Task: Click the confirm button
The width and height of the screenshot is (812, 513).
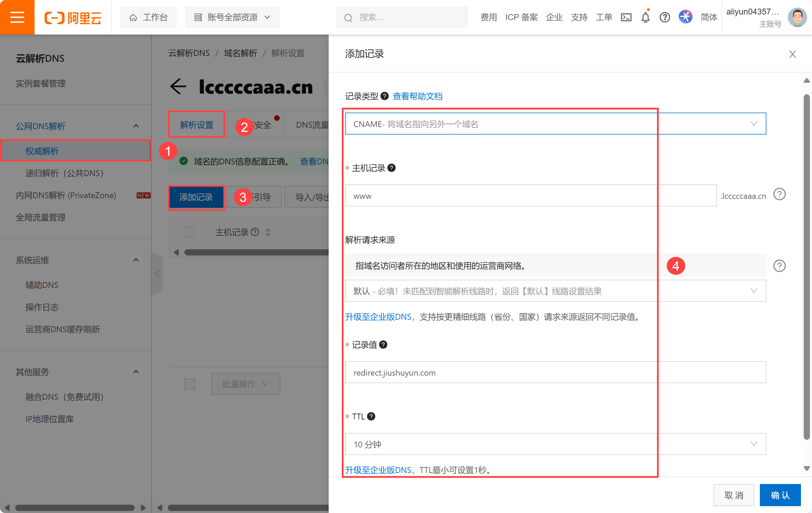Action: tap(780, 495)
